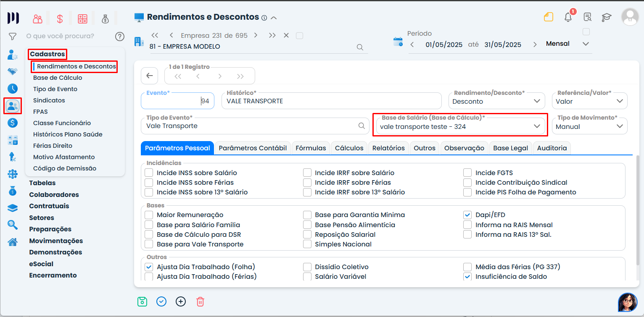Open the Mensal period type dropdown

(x=586, y=44)
